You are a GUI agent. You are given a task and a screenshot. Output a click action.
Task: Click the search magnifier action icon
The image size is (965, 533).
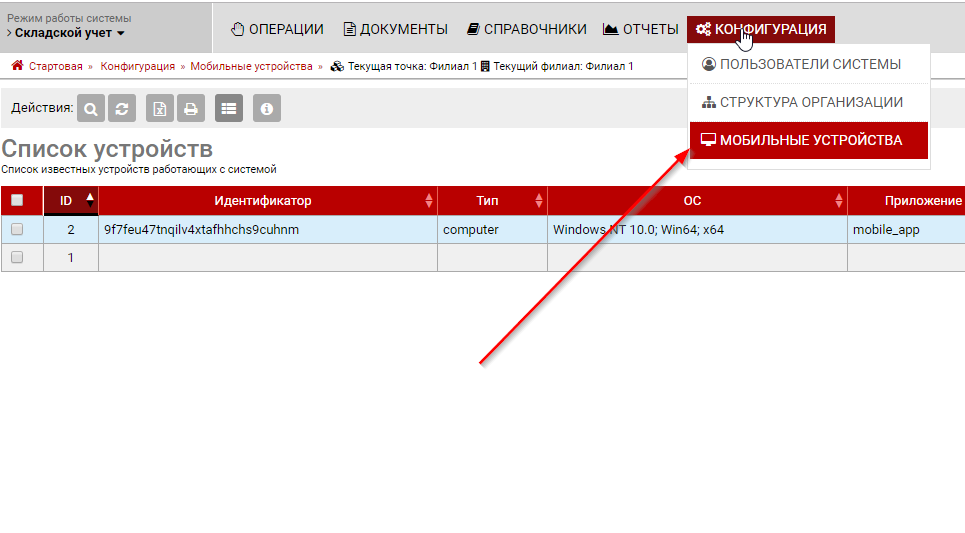[x=91, y=108]
